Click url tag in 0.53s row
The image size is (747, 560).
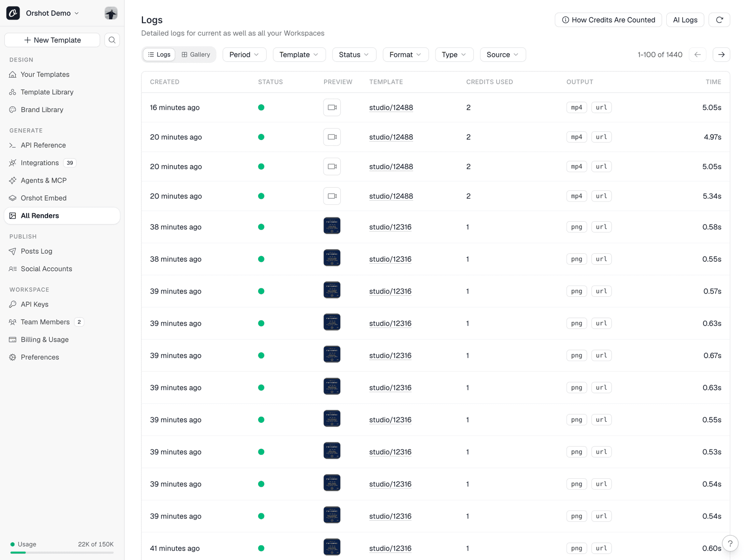click(601, 452)
